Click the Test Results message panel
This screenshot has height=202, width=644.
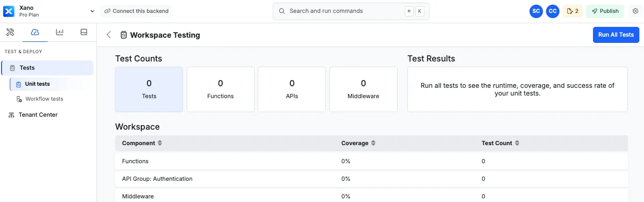click(x=518, y=89)
